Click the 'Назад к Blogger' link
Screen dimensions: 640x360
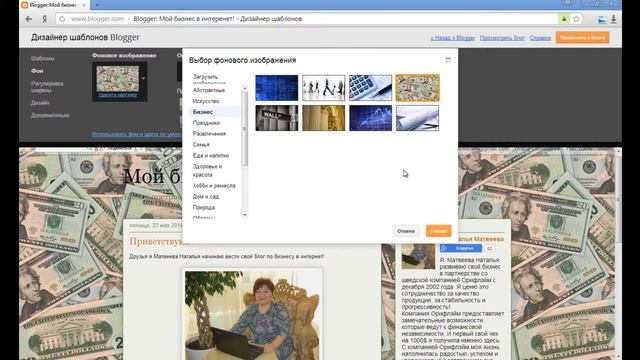click(x=452, y=38)
